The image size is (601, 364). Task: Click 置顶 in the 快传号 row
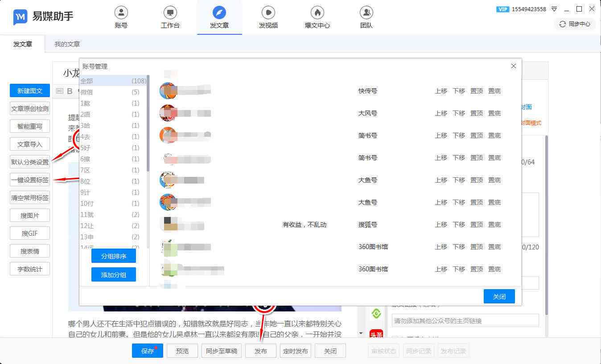(477, 91)
